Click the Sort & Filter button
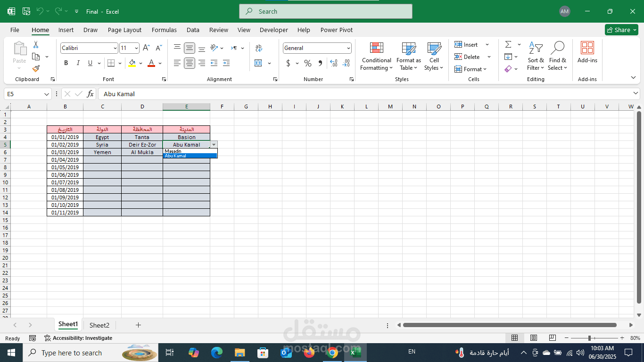 point(536,56)
